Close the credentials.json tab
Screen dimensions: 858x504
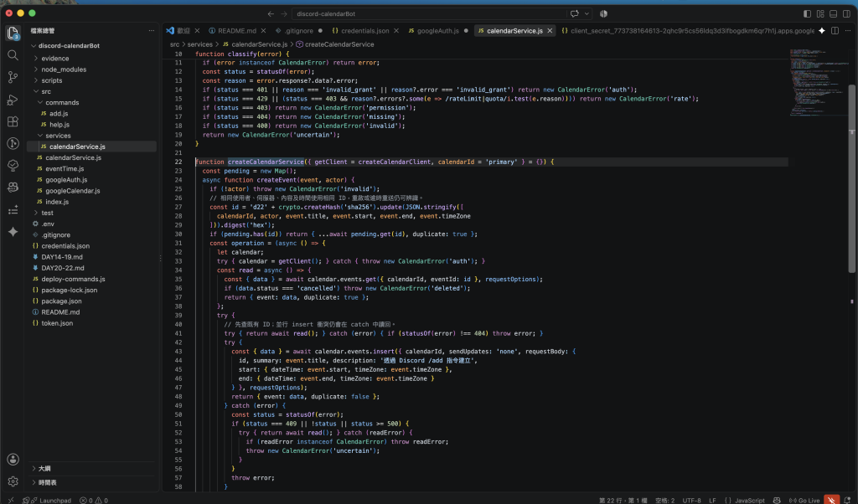[x=396, y=31]
